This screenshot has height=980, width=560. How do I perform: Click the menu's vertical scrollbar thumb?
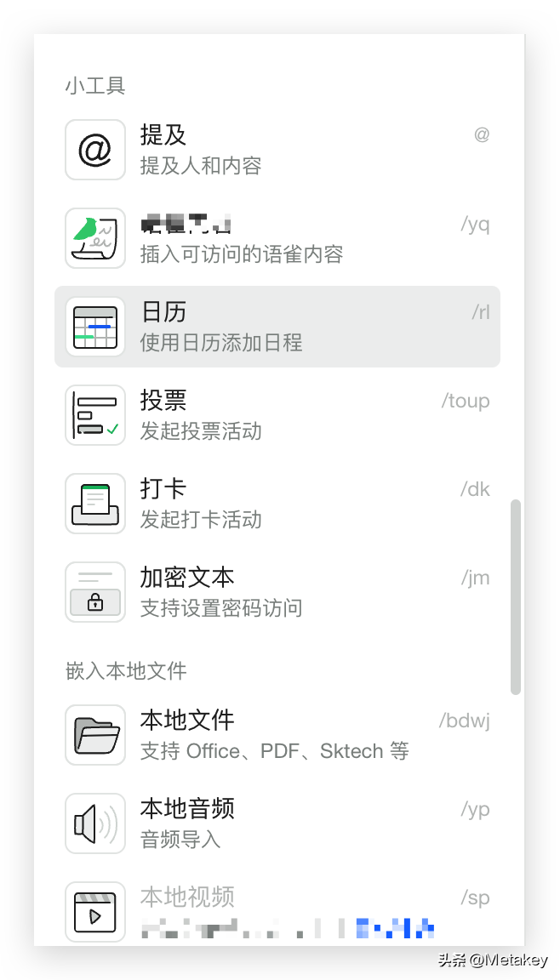pos(516,597)
